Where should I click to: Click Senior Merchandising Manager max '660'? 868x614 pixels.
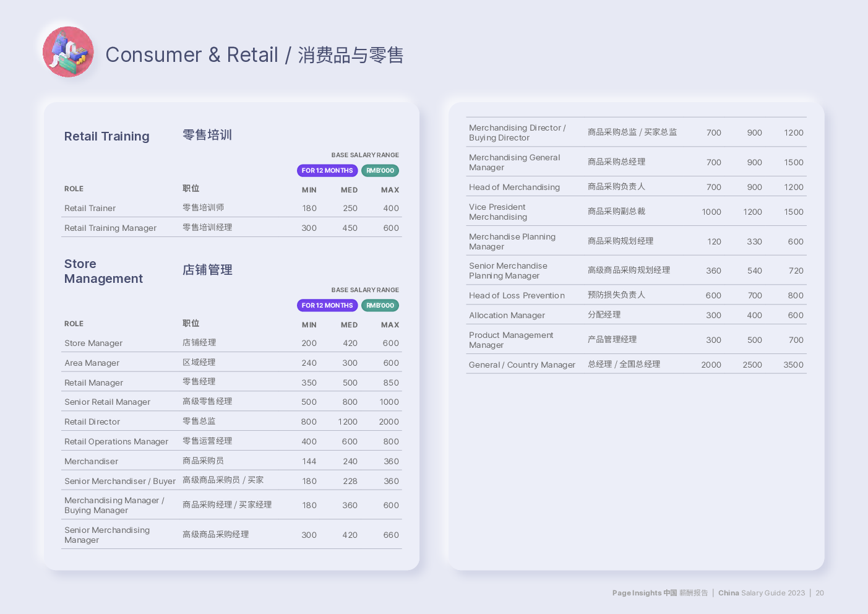pyautogui.click(x=391, y=535)
